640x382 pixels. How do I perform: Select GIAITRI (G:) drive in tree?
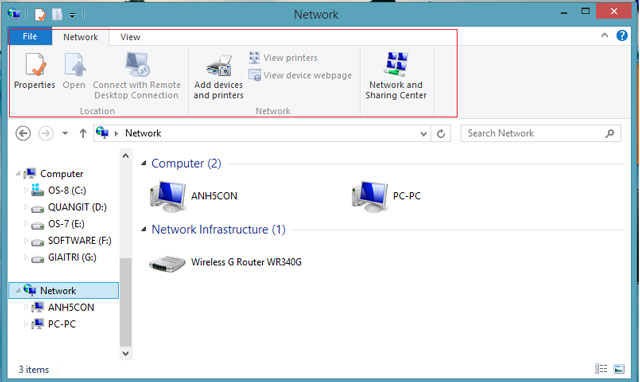pos(64,258)
